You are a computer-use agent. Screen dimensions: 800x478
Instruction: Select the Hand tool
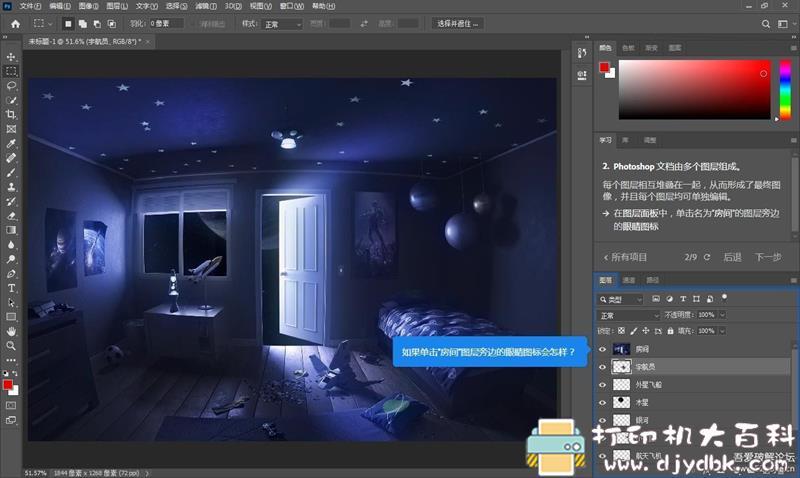11,332
